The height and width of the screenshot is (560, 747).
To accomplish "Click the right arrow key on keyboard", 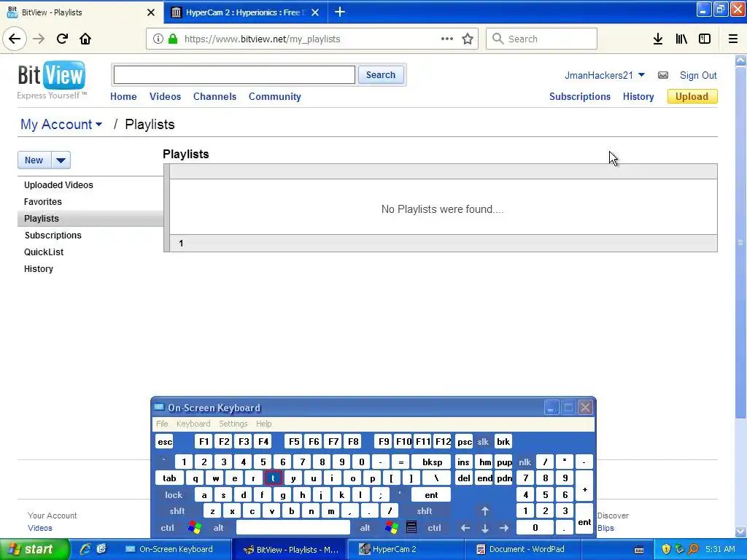I will (504, 528).
